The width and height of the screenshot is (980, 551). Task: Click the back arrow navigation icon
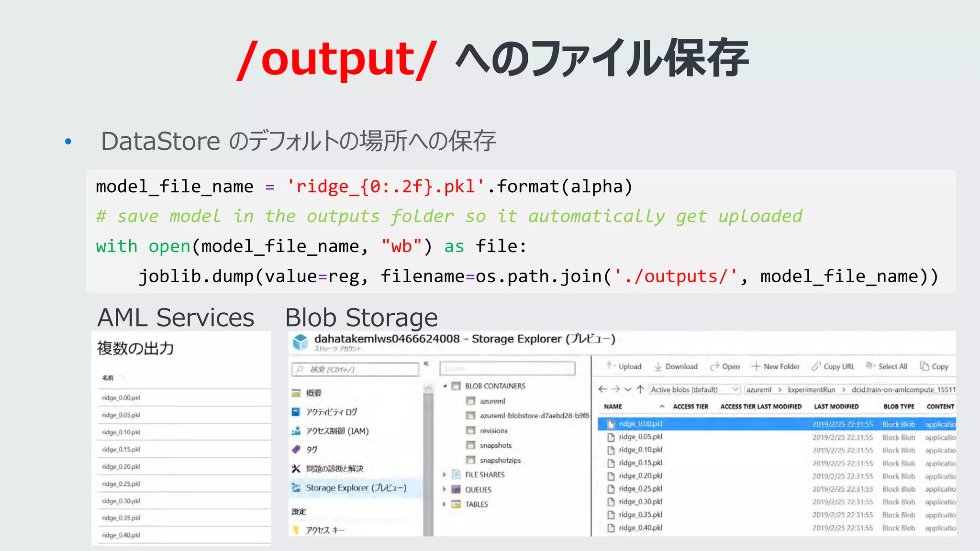pos(603,389)
